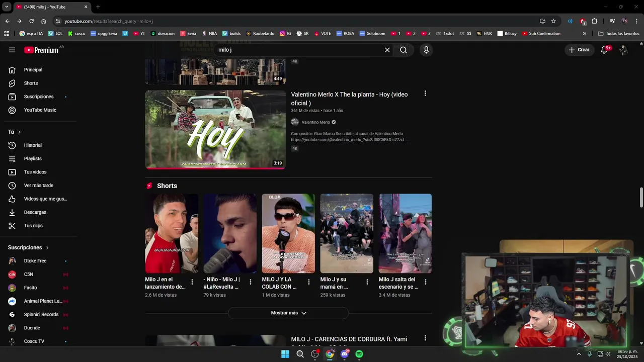Show hidden system tray icons
This screenshot has width=644, height=362.
[x=579, y=354]
